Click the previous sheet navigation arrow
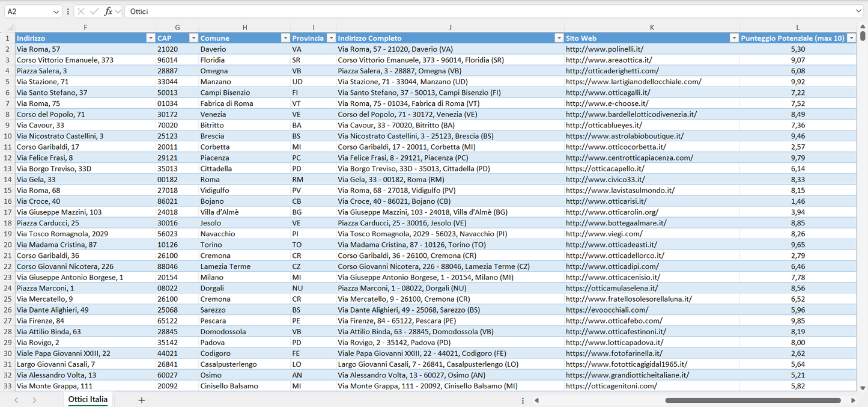The height and width of the screenshot is (407, 868). tap(16, 400)
